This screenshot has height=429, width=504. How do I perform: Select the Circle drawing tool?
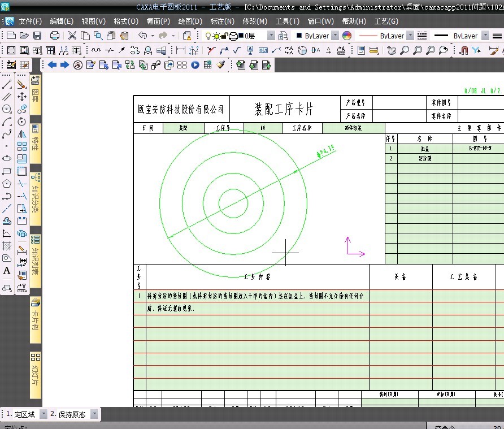click(x=7, y=109)
